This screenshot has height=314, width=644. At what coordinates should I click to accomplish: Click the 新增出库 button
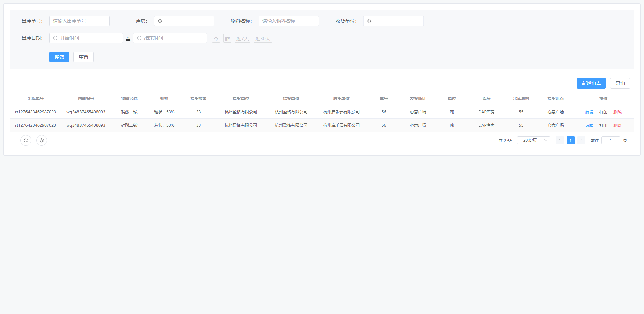tap(591, 83)
